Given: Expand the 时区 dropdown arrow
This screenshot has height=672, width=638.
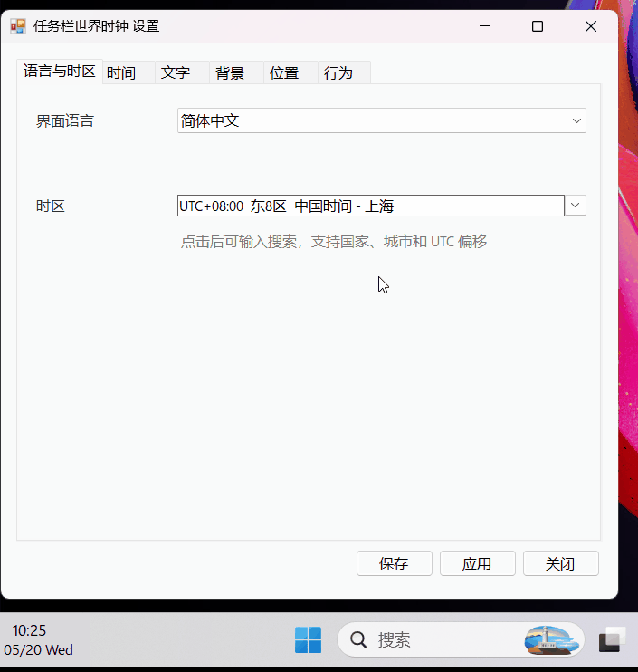Looking at the screenshot, I should [575, 206].
